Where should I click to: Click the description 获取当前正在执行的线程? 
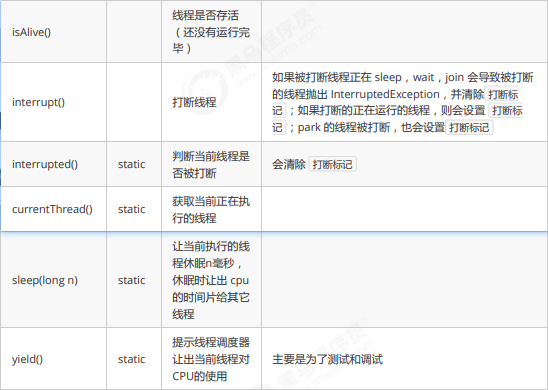pyautogui.click(x=211, y=210)
